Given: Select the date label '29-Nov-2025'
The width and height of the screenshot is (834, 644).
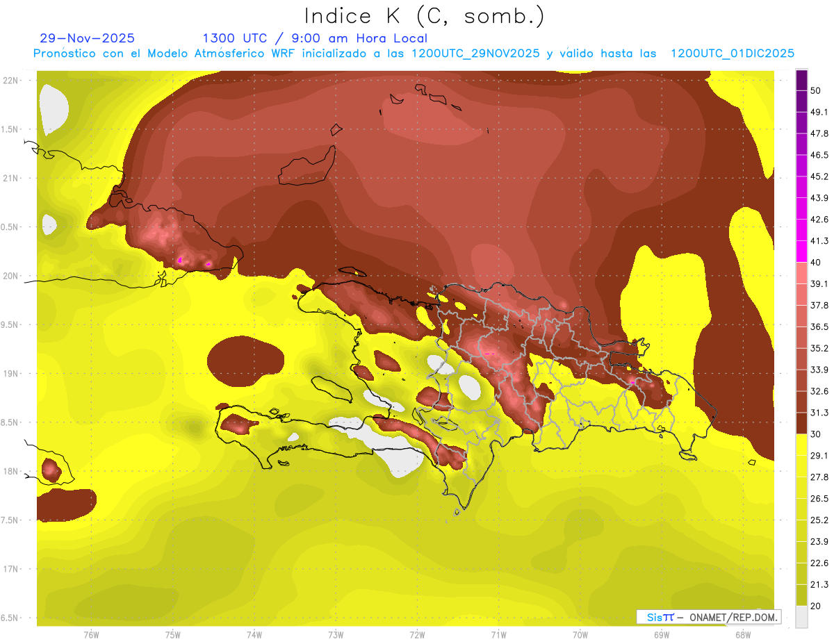Looking at the screenshot, I should coord(87,38).
